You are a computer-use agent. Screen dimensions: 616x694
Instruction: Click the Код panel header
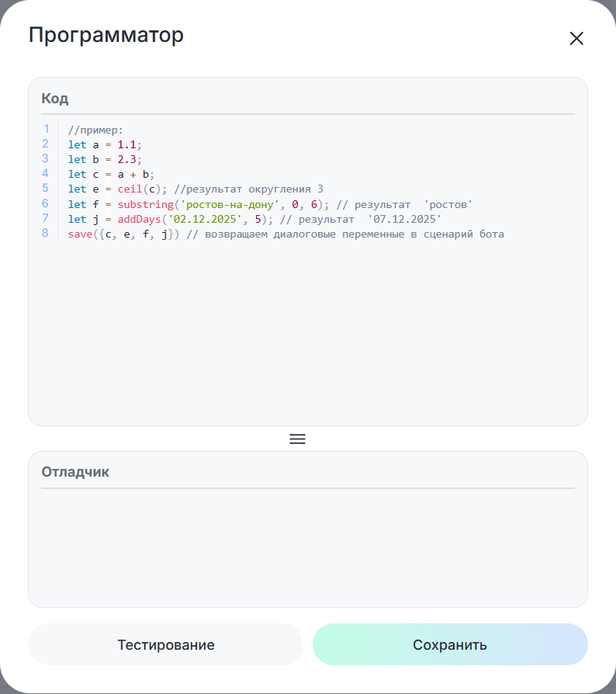click(x=55, y=99)
